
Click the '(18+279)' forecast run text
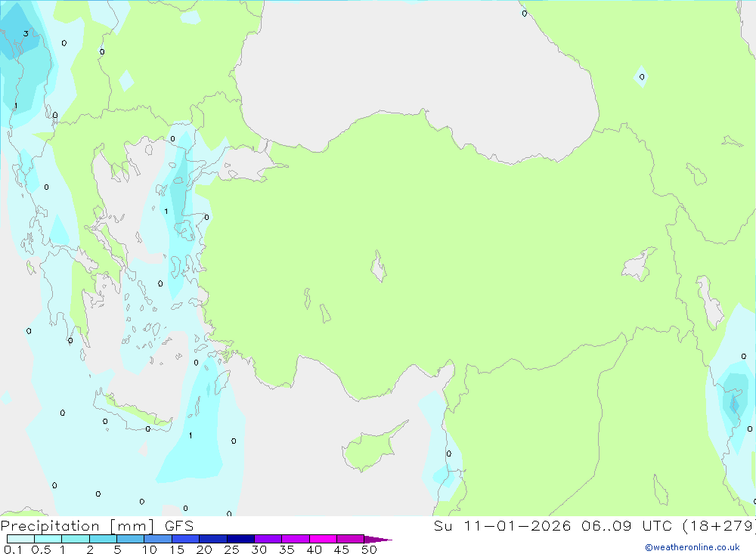(x=720, y=525)
